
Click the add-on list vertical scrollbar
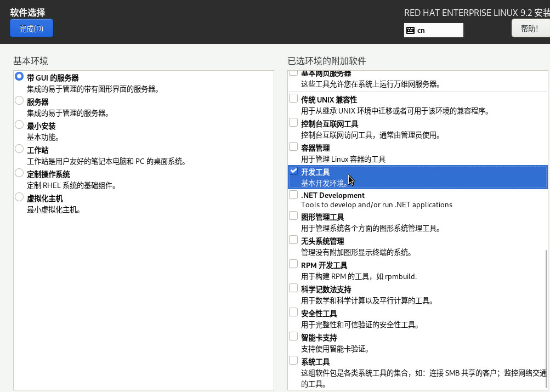click(x=546, y=318)
